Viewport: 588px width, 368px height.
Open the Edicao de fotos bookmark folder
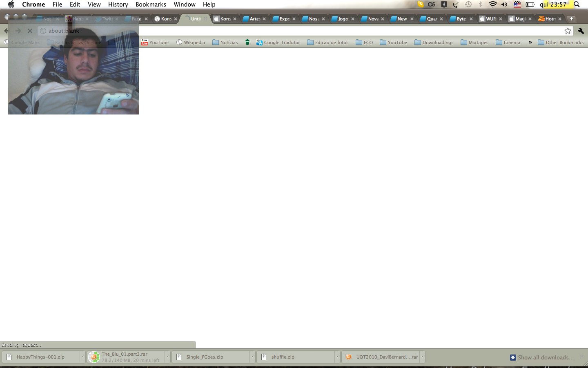point(328,42)
